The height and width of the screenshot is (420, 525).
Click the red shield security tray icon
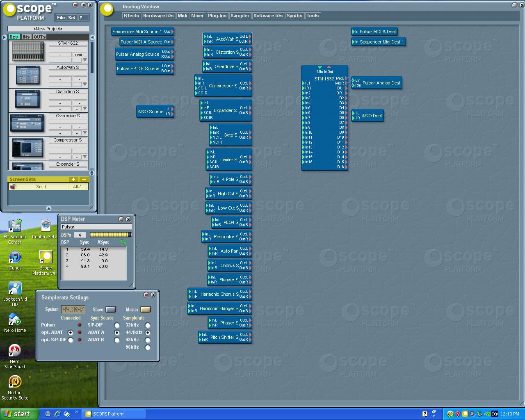pyautogui.click(x=458, y=414)
